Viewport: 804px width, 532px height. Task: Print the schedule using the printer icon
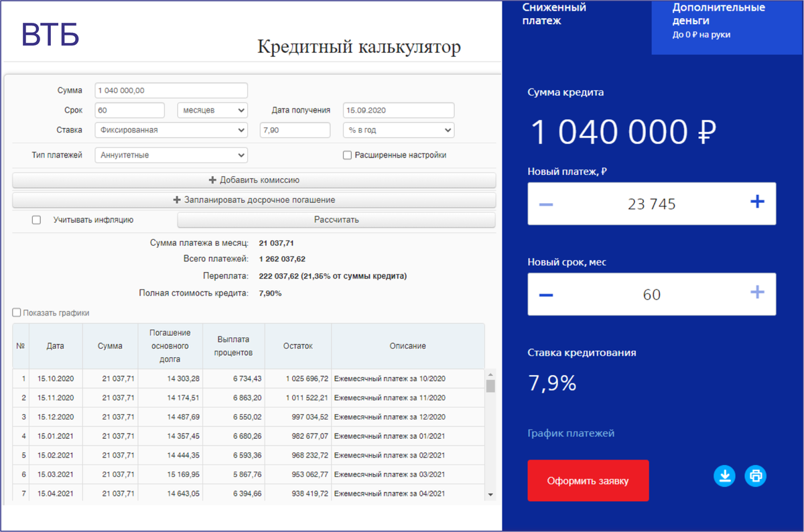pos(756,476)
